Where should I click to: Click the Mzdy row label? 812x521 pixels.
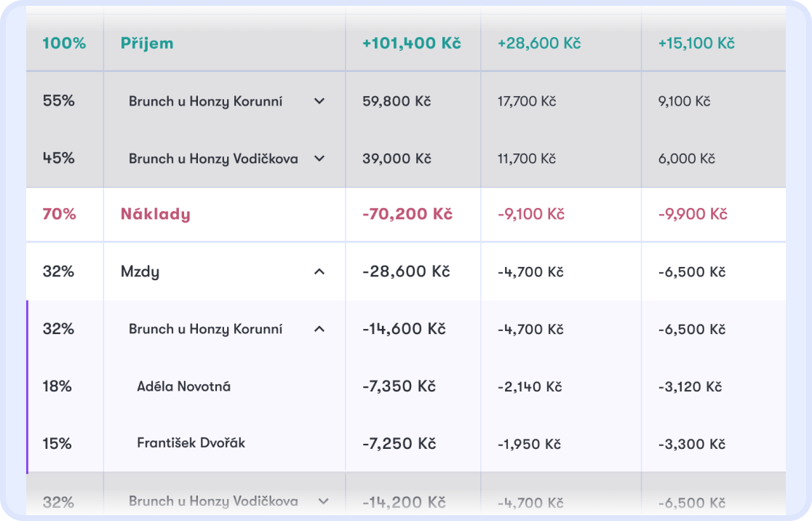[x=140, y=272]
